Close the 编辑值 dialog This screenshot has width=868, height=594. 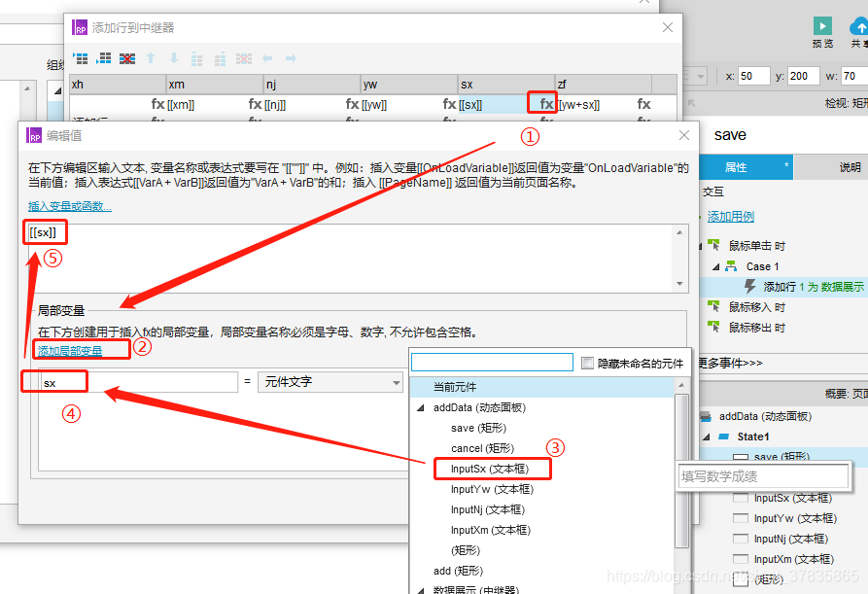click(x=684, y=135)
